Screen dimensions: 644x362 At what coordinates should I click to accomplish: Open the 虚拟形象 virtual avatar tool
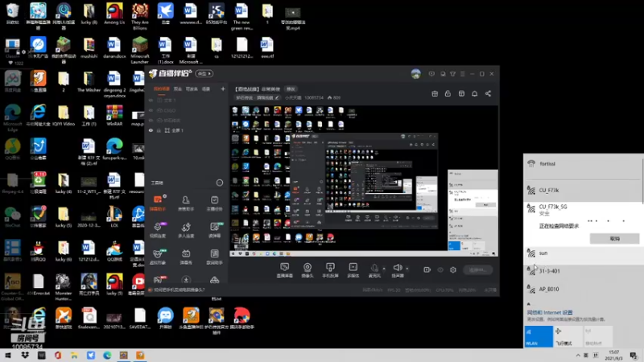pyautogui.click(x=158, y=257)
